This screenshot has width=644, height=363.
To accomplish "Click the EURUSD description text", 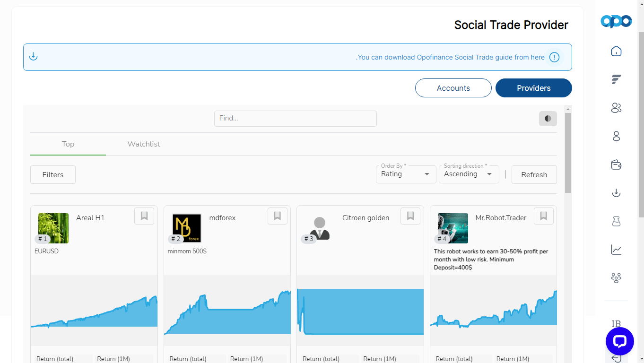I will point(47,251).
